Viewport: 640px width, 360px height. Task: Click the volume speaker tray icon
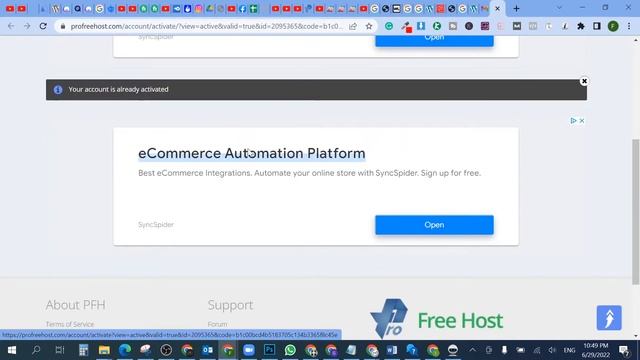552,350
